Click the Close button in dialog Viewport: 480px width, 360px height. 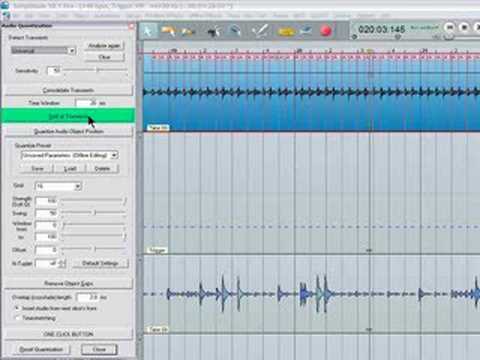tap(99, 349)
